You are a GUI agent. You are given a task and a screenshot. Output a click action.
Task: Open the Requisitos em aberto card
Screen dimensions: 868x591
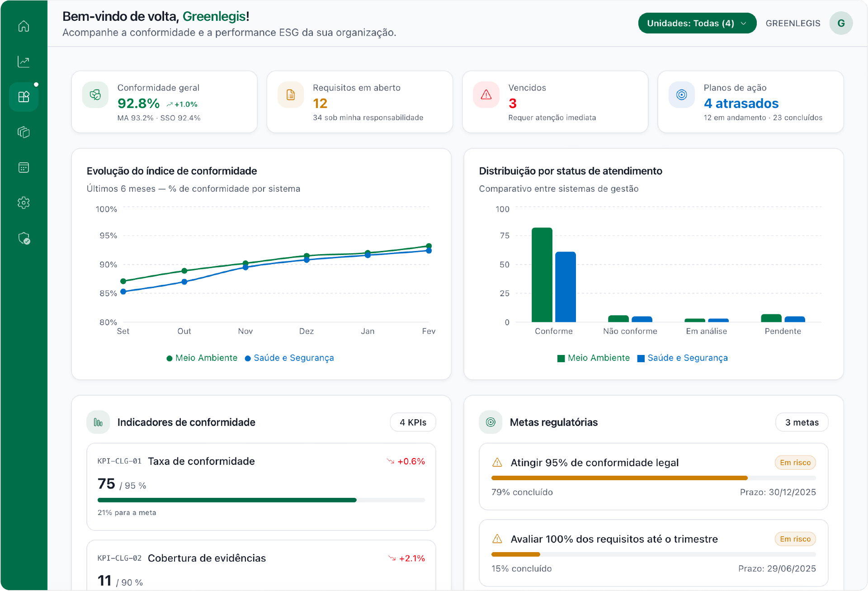point(359,102)
